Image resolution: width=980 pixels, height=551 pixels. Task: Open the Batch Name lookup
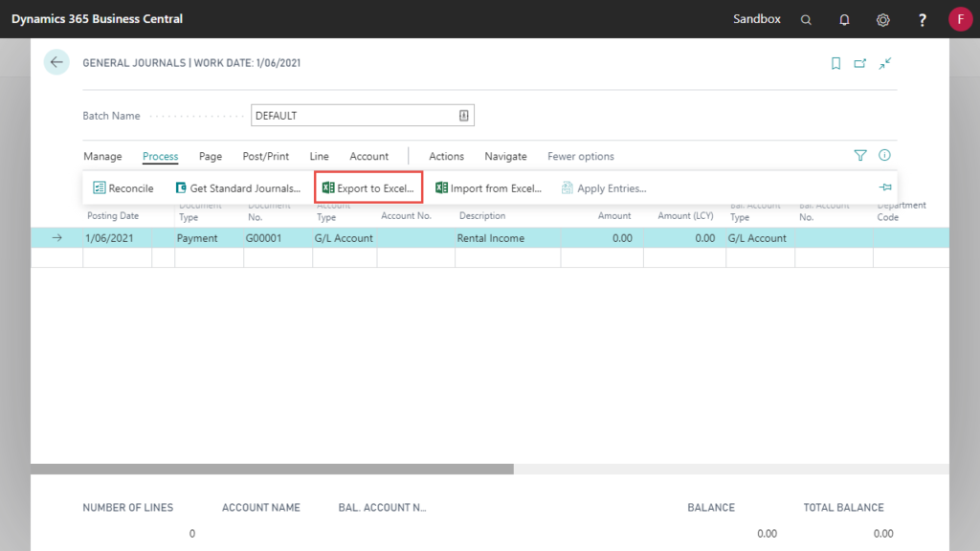[x=463, y=115]
